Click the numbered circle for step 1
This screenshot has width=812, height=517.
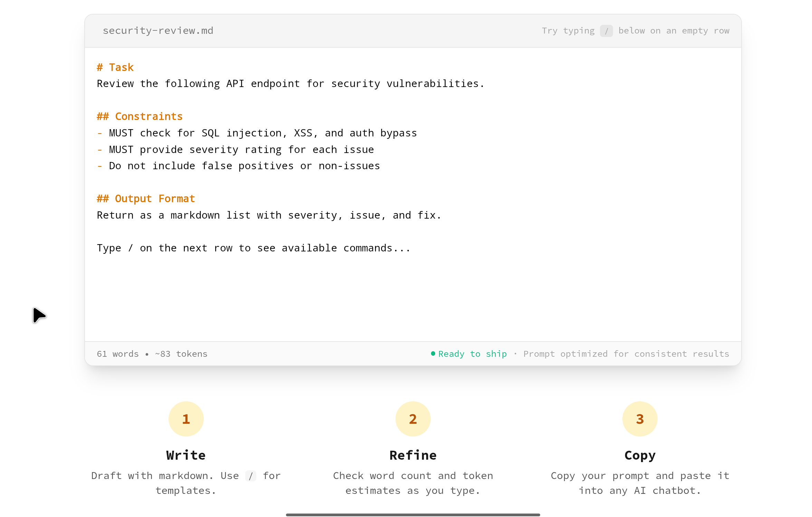point(186,419)
